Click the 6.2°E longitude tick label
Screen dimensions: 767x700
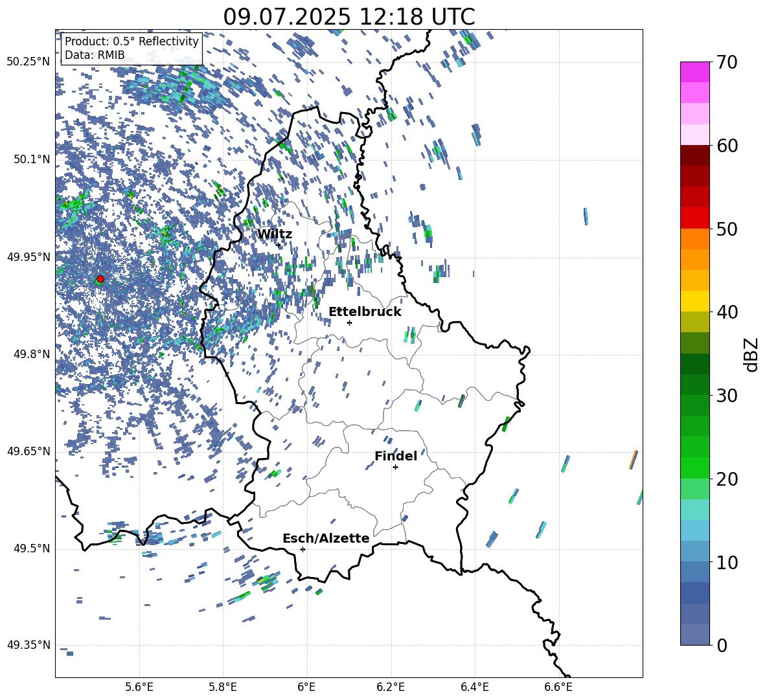391,688
